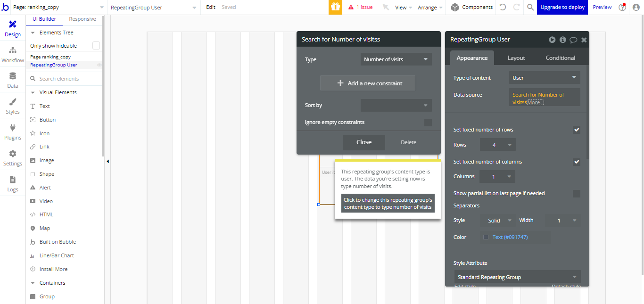Open the View menu
644x304 pixels.
click(404, 8)
